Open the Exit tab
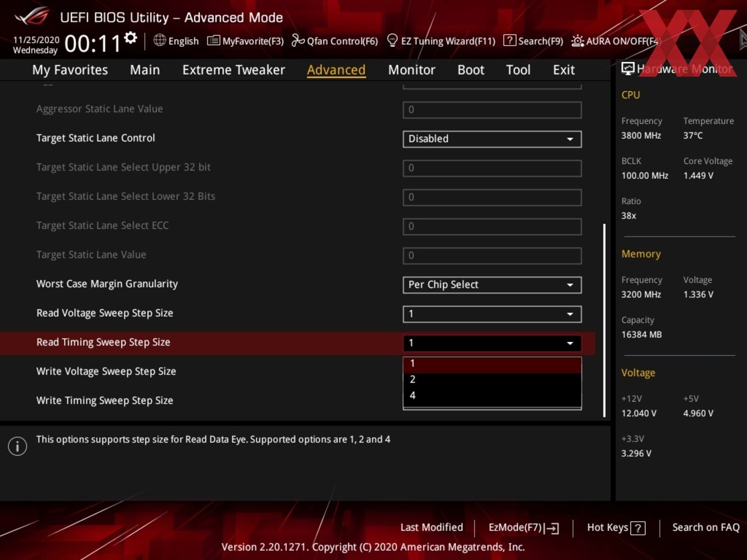 564,70
